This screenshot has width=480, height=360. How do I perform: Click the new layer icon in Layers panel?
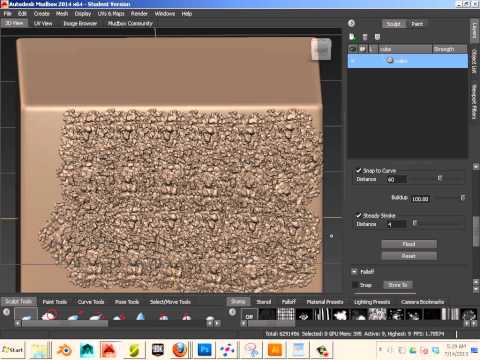352,37
